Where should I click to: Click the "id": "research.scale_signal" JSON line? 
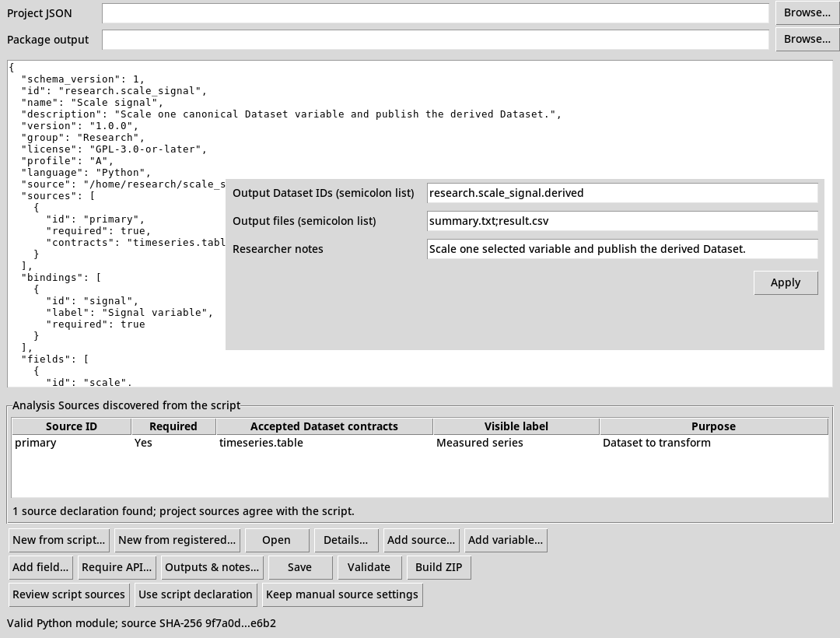114,91
